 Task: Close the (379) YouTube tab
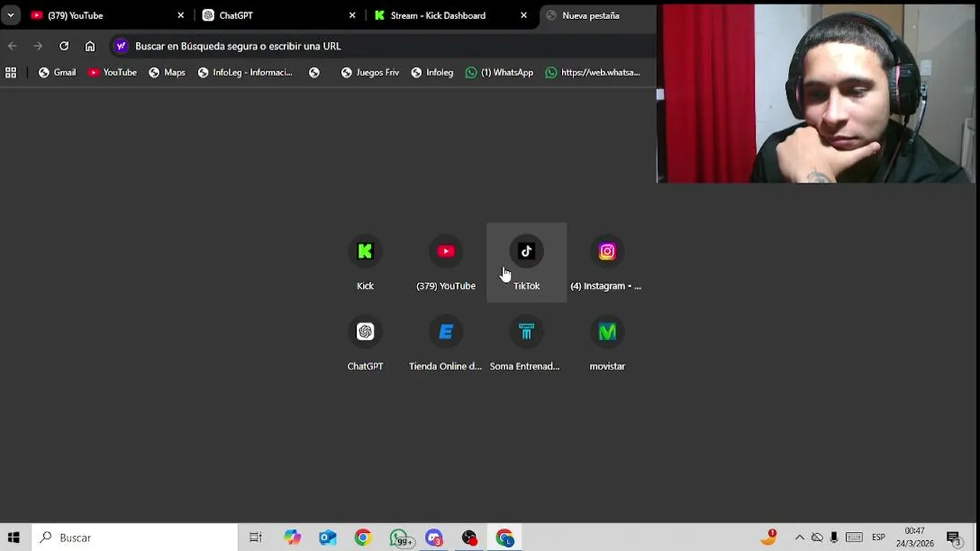point(181,15)
